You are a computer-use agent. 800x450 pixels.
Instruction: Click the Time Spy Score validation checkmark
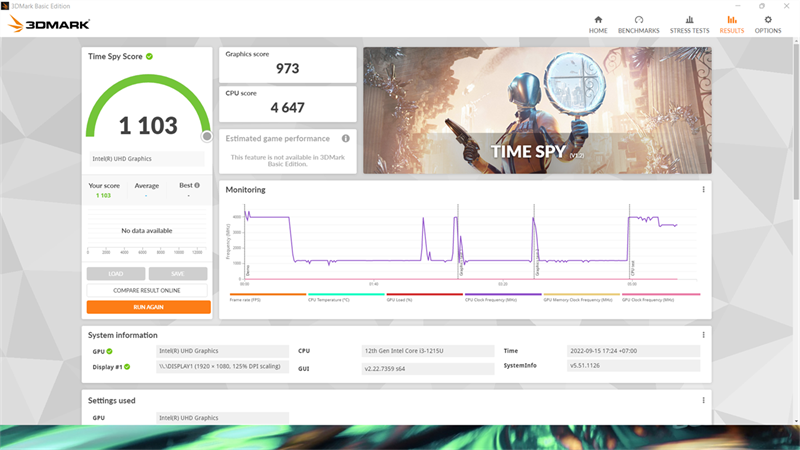point(149,56)
